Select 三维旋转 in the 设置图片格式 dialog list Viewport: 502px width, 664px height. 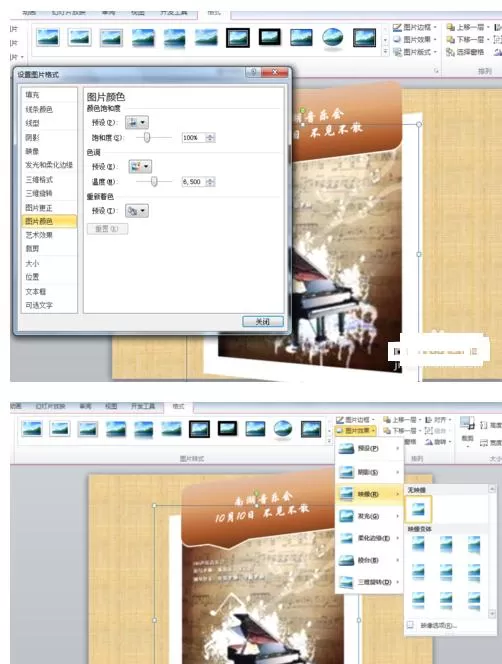49,193
